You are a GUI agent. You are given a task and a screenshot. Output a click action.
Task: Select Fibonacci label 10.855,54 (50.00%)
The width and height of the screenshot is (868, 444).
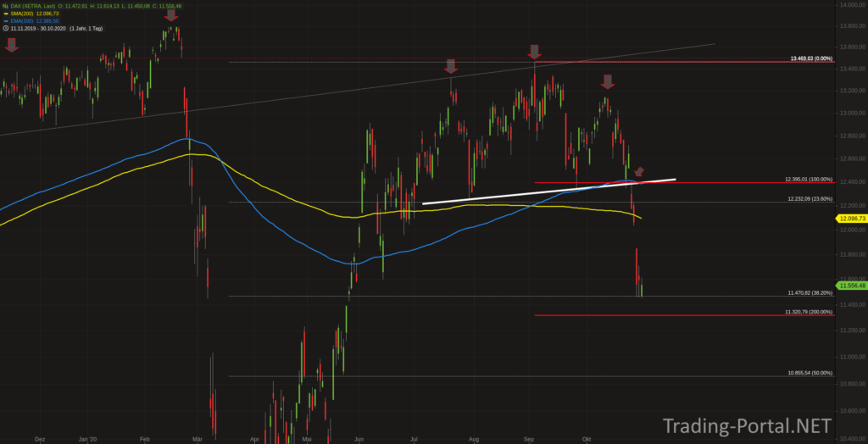(810, 373)
